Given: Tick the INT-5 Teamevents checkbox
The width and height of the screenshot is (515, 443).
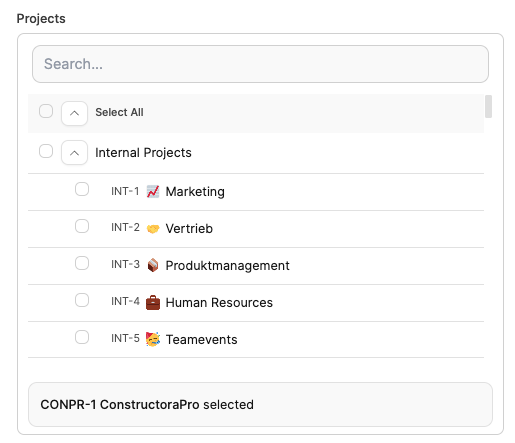Looking at the screenshot, I should (82, 337).
